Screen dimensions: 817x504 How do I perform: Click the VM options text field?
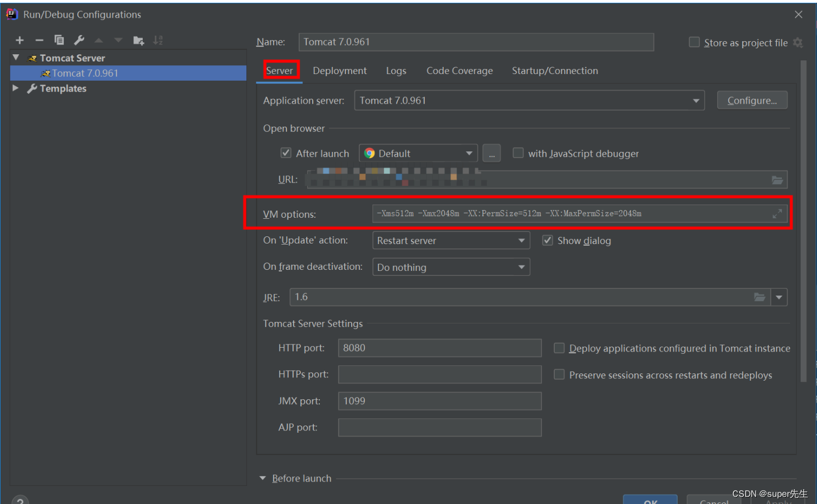pyautogui.click(x=580, y=214)
